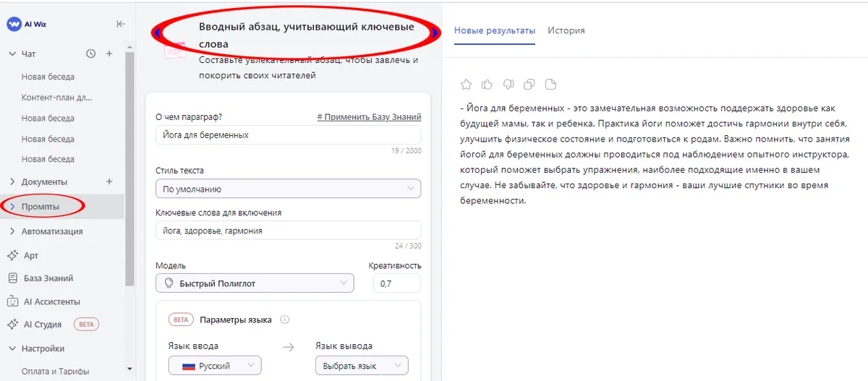Click the BETA badge in Параметры языка
This screenshot has height=381, width=868.
coord(182,320)
